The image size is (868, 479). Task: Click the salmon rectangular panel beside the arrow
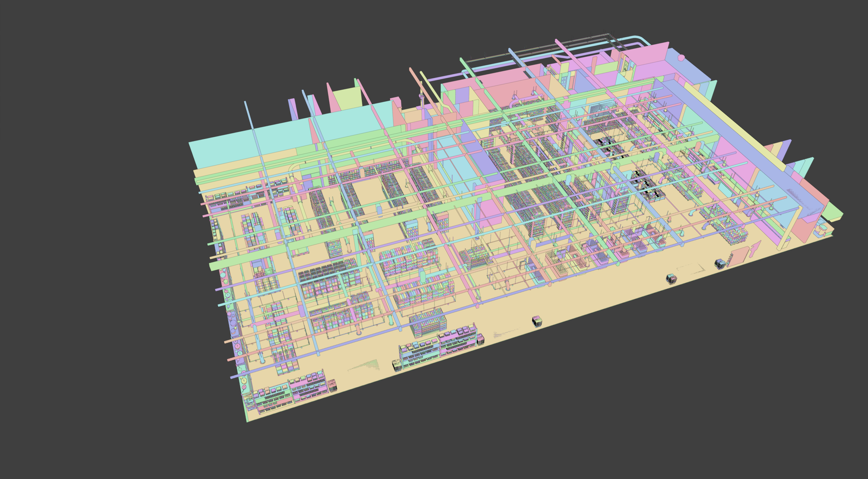click(x=738, y=257)
